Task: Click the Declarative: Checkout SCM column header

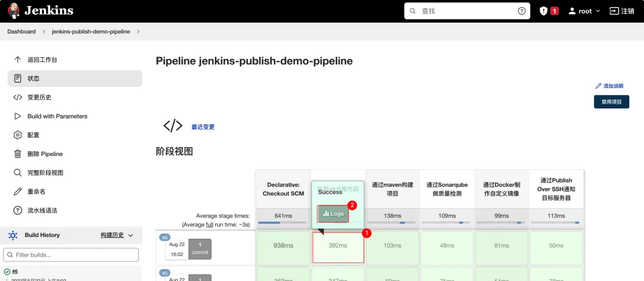Action: pos(283,189)
